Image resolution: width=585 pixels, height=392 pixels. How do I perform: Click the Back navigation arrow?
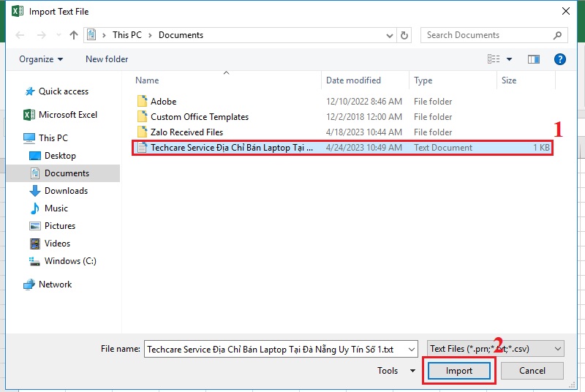tap(20, 35)
